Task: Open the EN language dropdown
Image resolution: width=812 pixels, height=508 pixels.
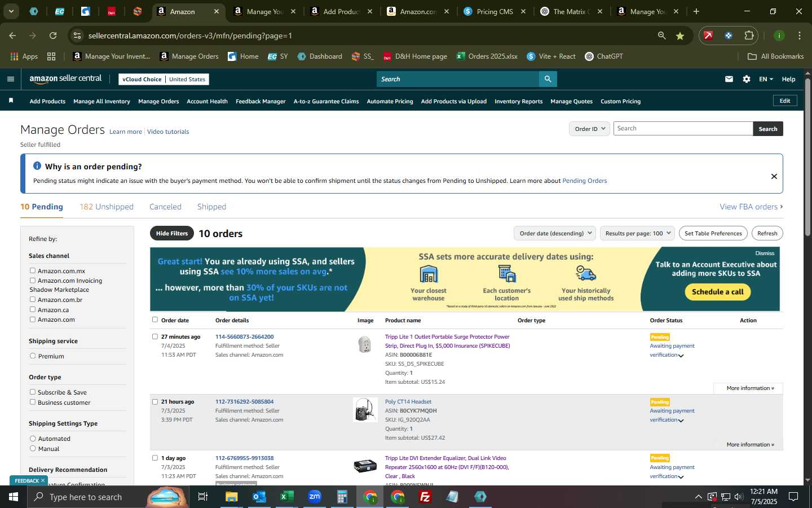Action: (x=766, y=79)
